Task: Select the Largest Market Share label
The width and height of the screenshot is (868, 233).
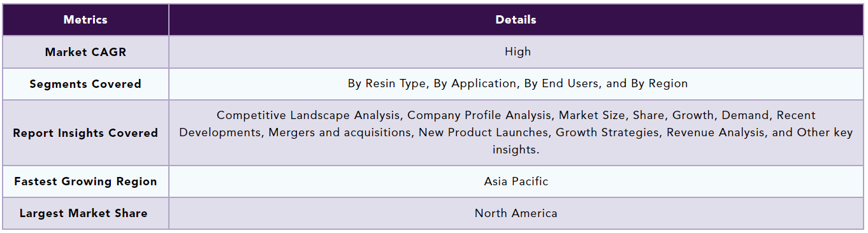Action: click(83, 213)
